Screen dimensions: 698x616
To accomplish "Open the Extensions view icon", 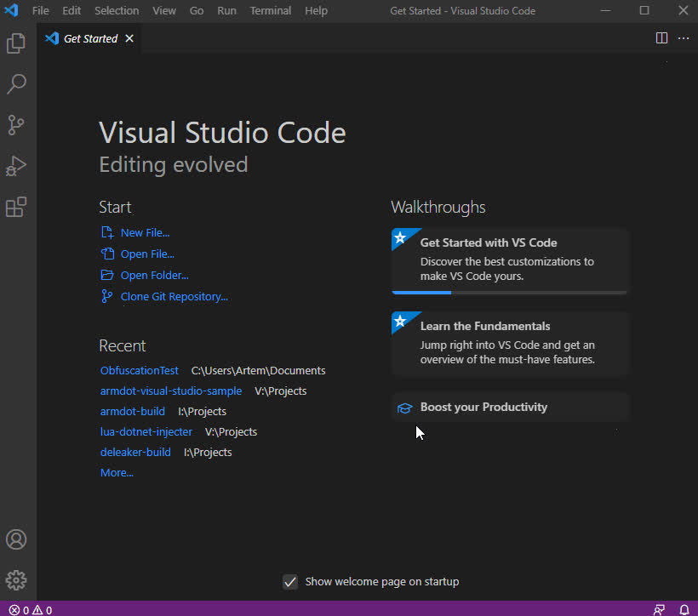I will click(17, 206).
